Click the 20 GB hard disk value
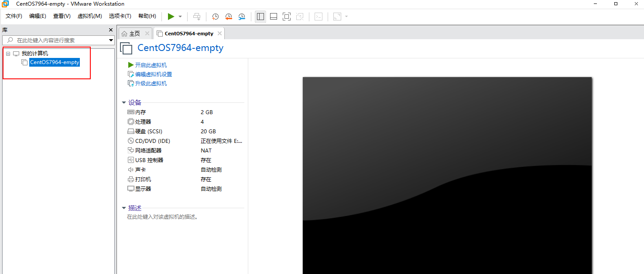 (209, 132)
